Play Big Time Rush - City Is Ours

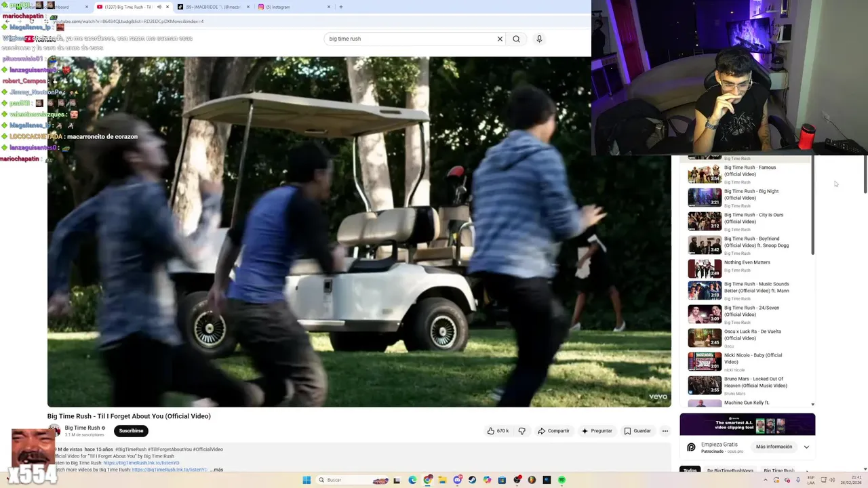coord(749,221)
